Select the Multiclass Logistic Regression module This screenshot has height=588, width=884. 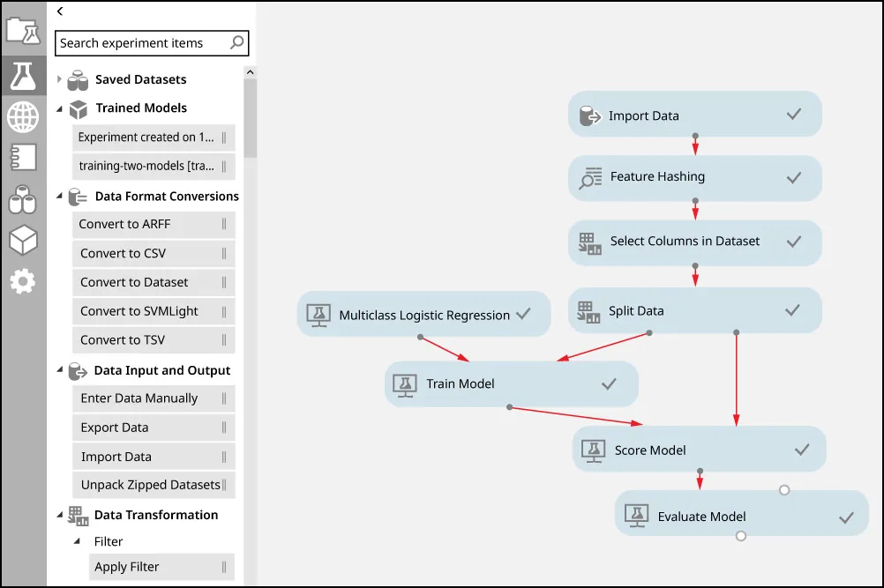[423, 314]
